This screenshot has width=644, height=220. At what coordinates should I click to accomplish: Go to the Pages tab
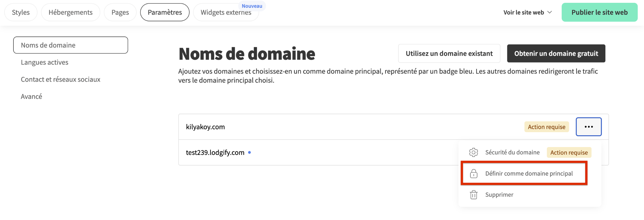(x=120, y=12)
